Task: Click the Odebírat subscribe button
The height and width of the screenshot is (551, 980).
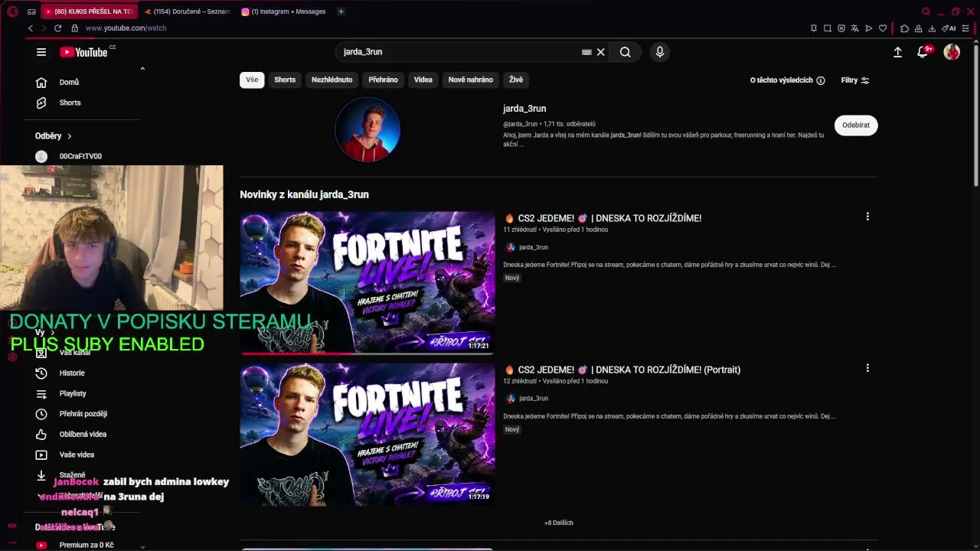Action: tap(856, 126)
